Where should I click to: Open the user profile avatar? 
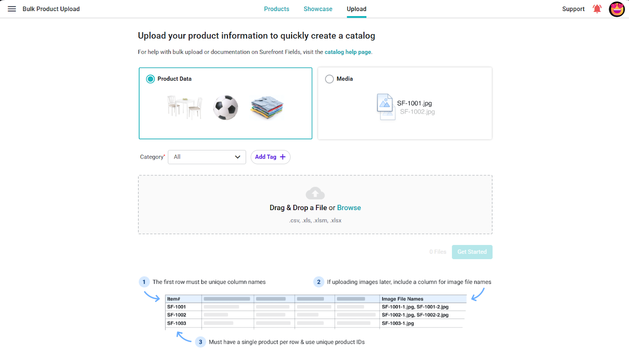(617, 9)
